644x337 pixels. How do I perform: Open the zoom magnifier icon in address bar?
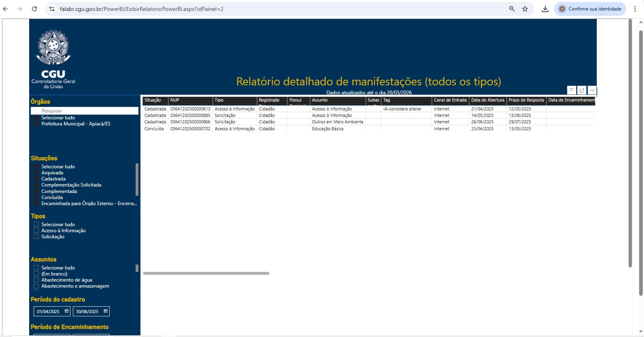point(512,9)
